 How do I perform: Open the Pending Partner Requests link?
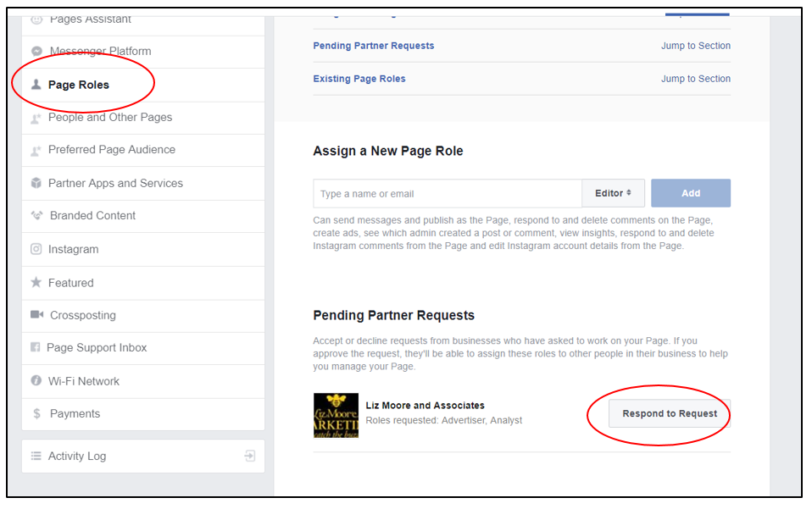coord(374,46)
